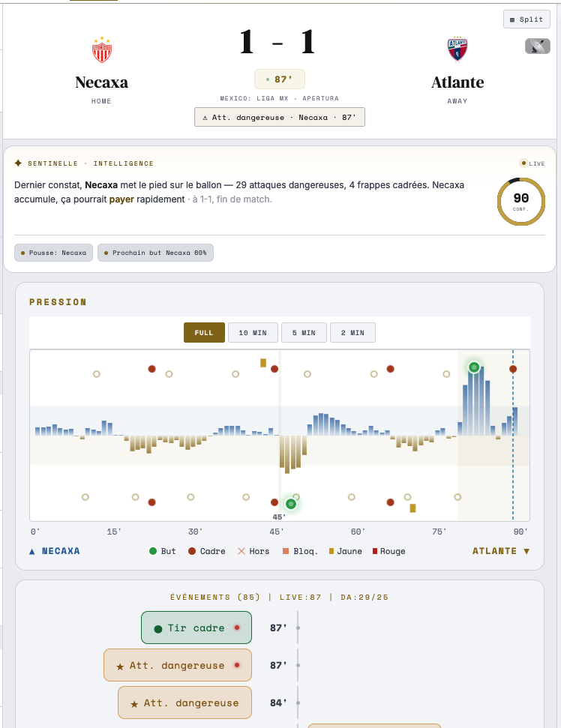
Task: Click the dashed current-minute line on chart
Action: coord(513,436)
